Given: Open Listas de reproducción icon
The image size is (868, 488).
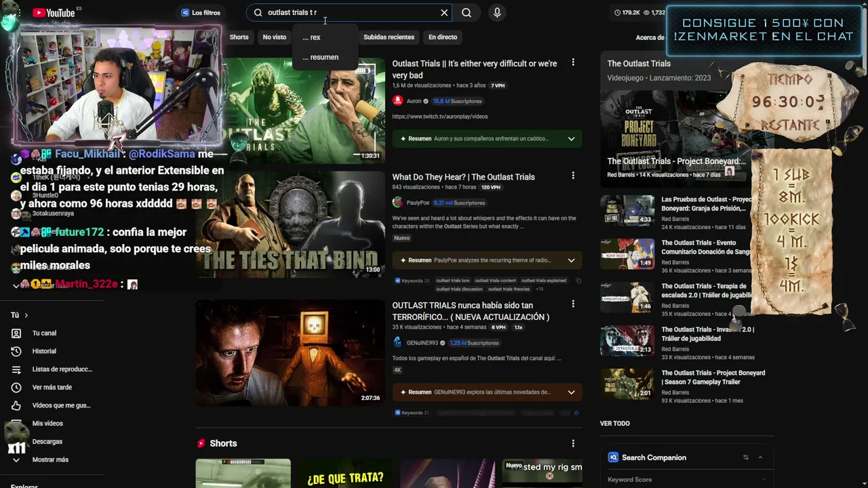Looking at the screenshot, I should (x=16, y=369).
